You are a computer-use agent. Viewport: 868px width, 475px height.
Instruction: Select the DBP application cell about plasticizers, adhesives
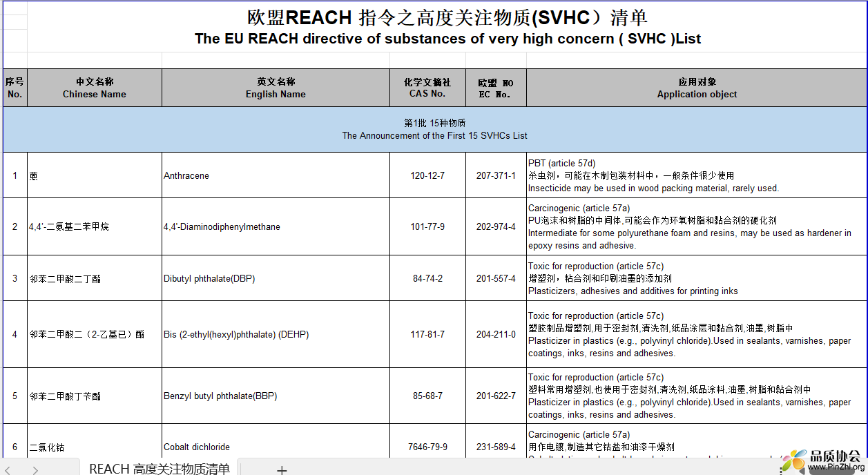[x=697, y=278]
